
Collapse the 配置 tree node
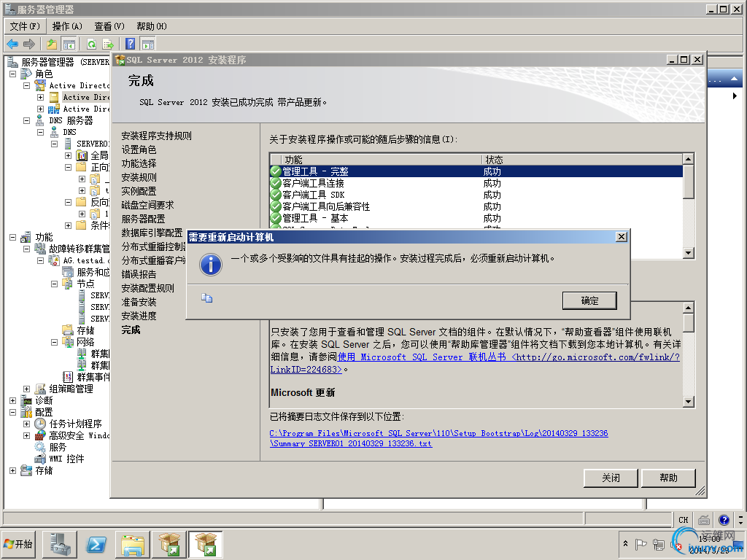pos(13,413)
